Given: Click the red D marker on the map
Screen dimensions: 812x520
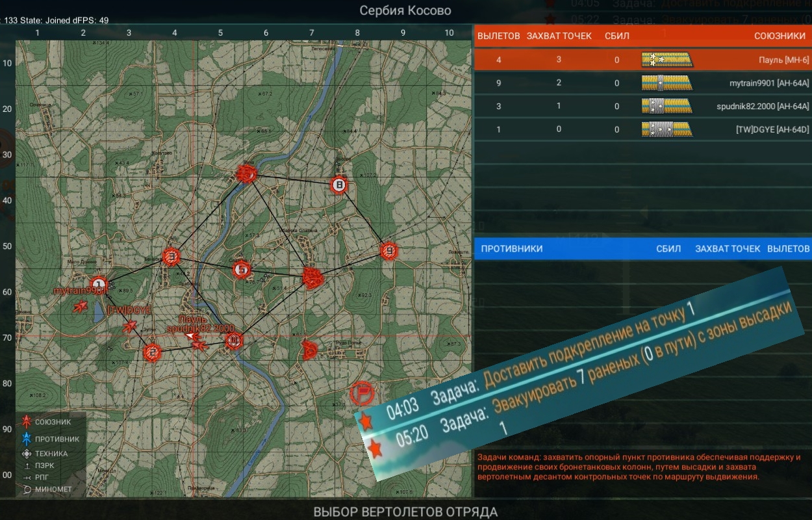Looking at the screenshot, I should (x=310, y=350).
